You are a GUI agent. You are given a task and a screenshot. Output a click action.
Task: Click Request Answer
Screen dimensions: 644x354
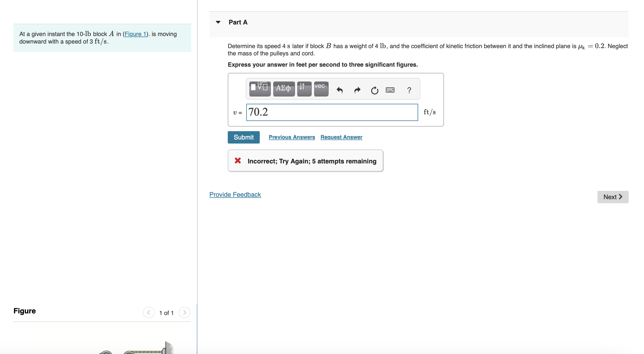pyautogui.click(x=341, y=137)
